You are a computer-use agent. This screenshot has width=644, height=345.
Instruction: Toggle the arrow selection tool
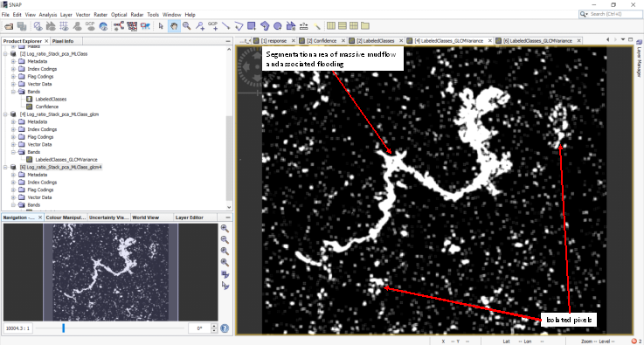[x=161, y=26]
